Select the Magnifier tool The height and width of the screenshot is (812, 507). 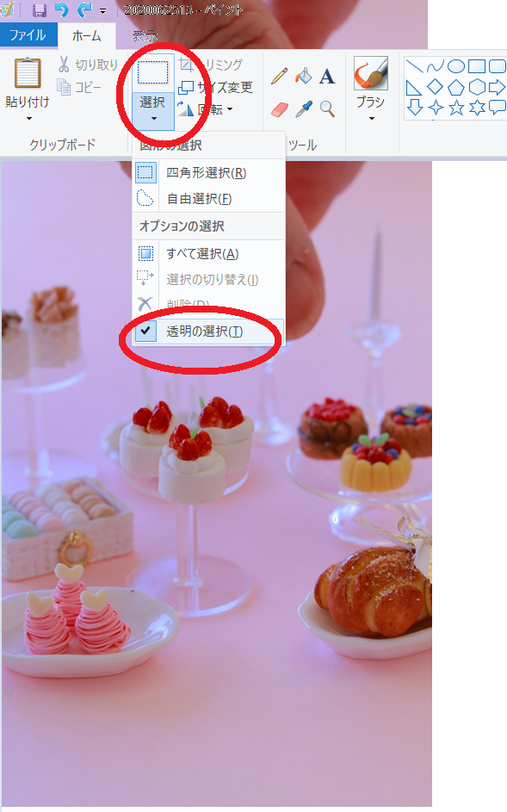click(x=327, y=109)
